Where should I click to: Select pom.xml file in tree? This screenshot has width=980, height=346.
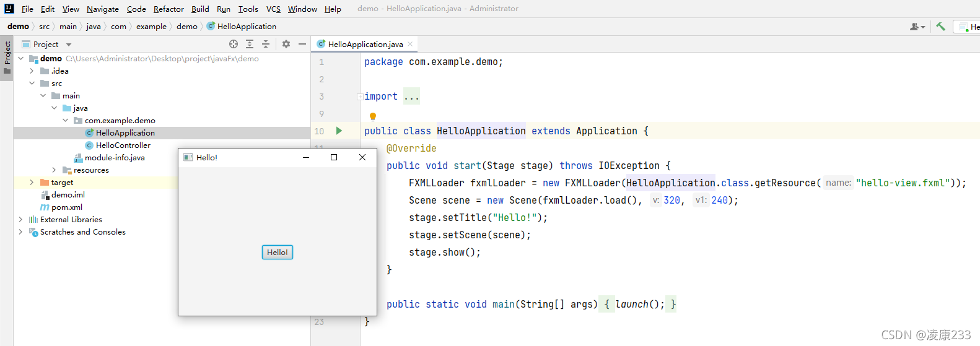click(x=67, y=207)
